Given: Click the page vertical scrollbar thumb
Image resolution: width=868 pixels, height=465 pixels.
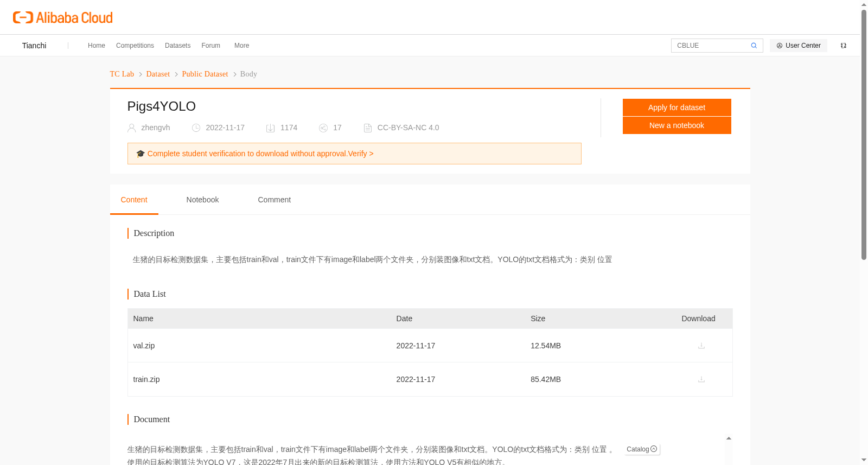Looking at the screenshot, I should coord(864,135).
